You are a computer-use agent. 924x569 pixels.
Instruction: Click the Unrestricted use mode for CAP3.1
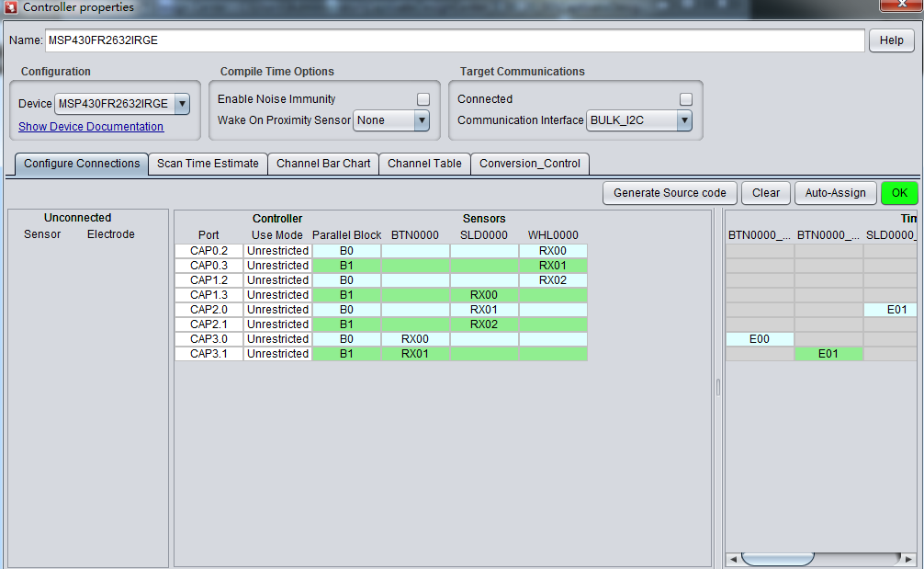[x=277, y=354]
